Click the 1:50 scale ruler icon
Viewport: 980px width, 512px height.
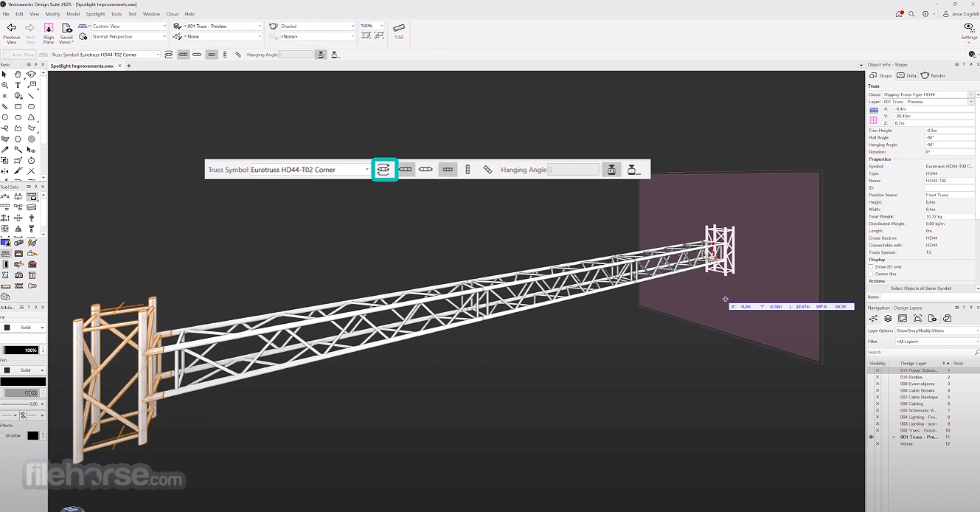click(x=399, y=27)
